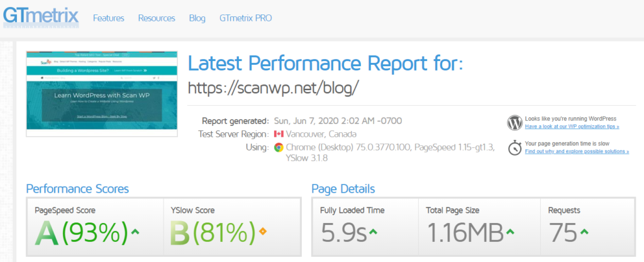
Task: Click the A (93%) PageSpeed grade
Action: tap(81, 233)
